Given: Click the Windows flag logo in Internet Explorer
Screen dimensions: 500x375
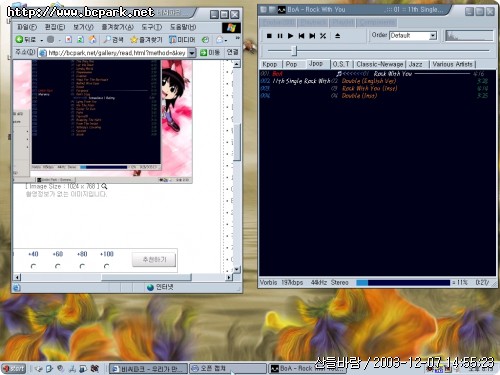Looking at the screenshot, I should coord(231,27).
